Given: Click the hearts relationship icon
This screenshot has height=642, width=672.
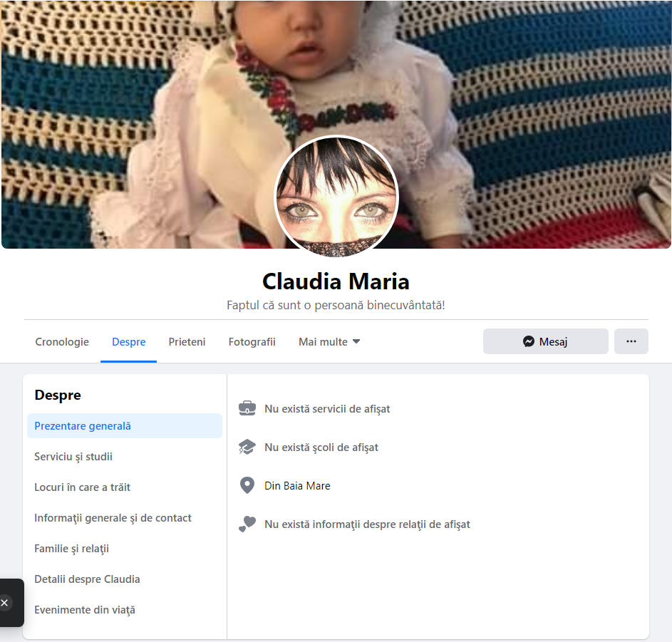Looking at the screenshot, I should coord(247,524).
